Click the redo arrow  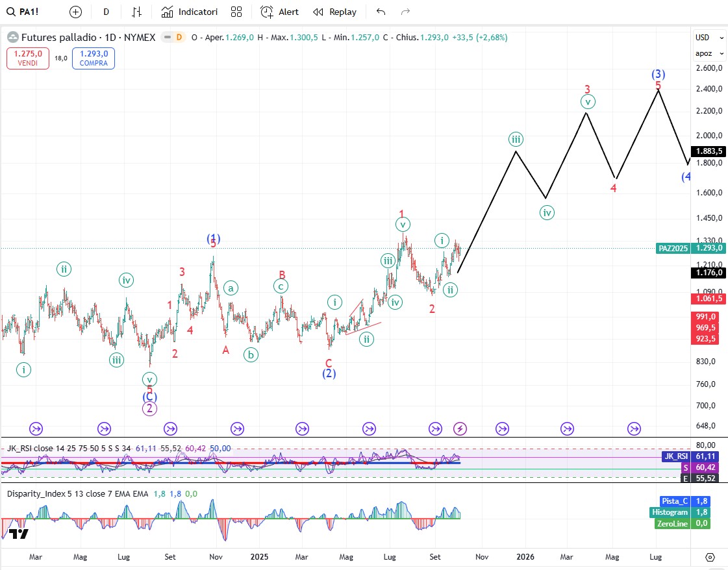pos(405,12)
